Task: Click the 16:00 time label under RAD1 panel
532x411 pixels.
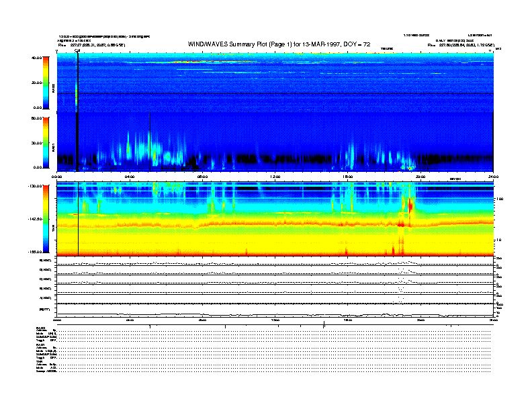Action: 348,177
